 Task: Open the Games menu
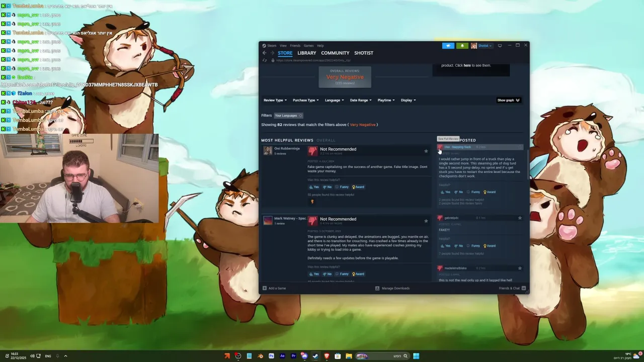[x=308, y=46]
